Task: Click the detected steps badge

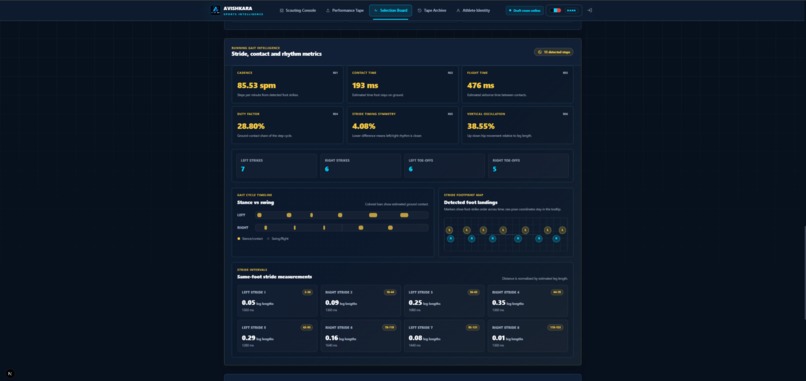Action: coord(554,52)
